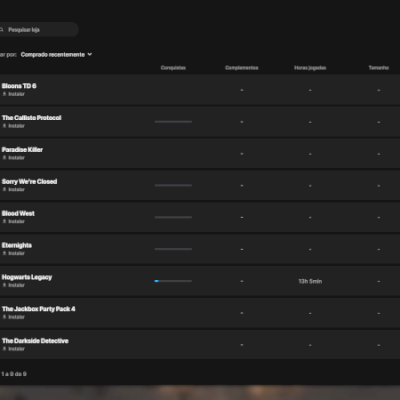Open the Bloons TD 6 title
This screenshot has width=400, height=400.
(x=19, y=86)
